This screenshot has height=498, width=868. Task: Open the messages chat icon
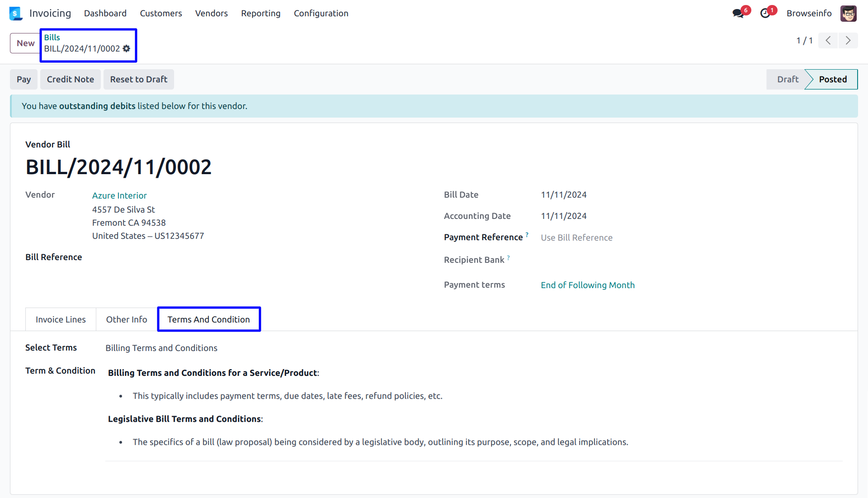(x=738, y=14)
